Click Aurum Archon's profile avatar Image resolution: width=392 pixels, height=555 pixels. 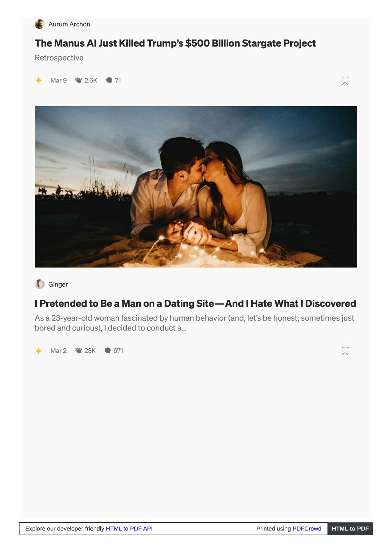tap(39, 24)
